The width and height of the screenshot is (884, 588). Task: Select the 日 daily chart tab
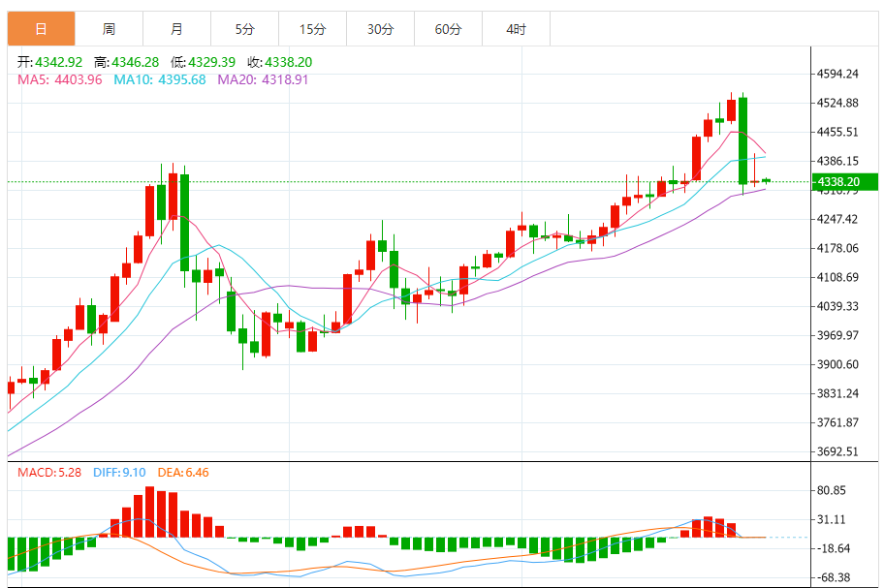pos(41,29)
